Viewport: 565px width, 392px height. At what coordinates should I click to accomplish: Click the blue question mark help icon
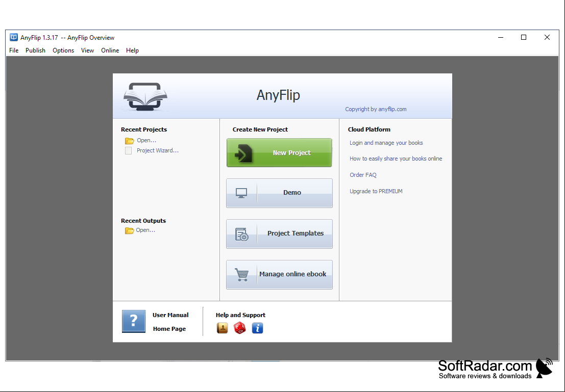[134, 321]
